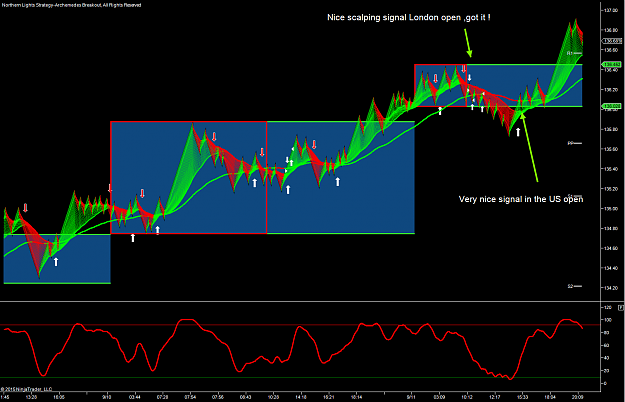Click the 9/11 date label on the time axis
Viewport: 625px width, 402px height.
pos(411,397)
